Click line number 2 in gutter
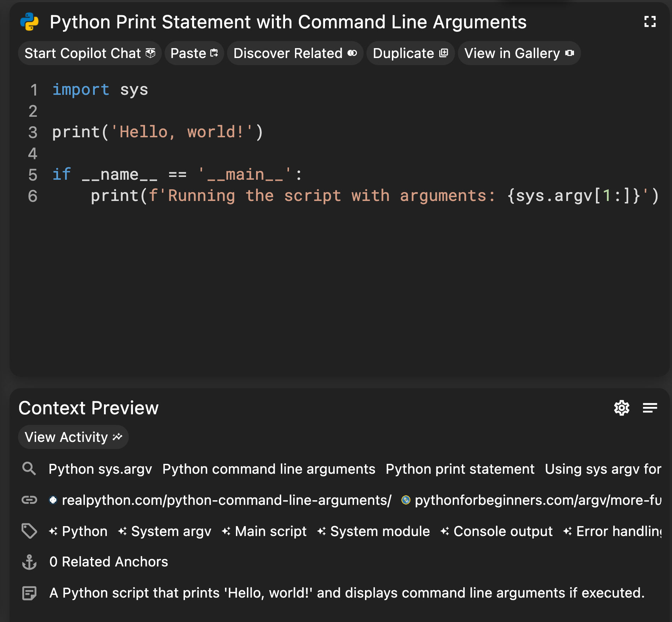The image size is (672, 622). 33,111
